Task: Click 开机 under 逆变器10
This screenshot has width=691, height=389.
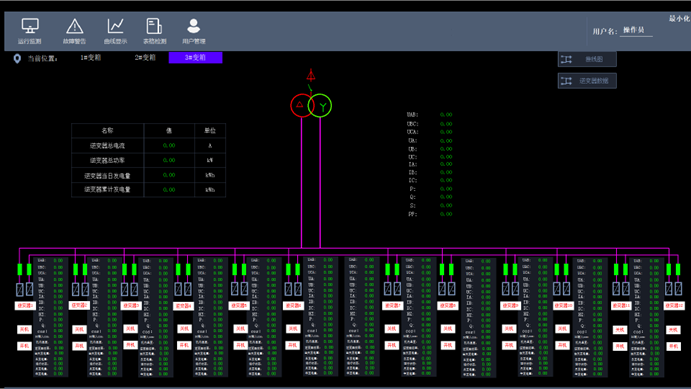Action: 562,345
